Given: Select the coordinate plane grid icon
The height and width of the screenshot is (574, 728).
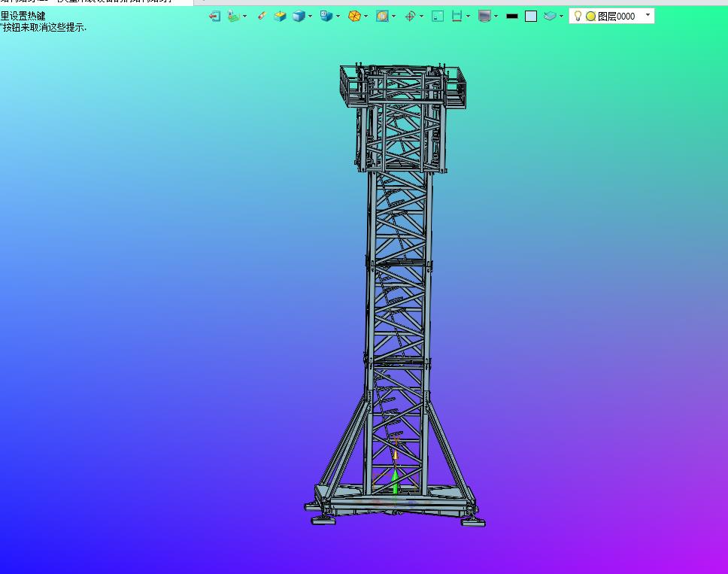Looking at the screenshot, I should point(235,16).
